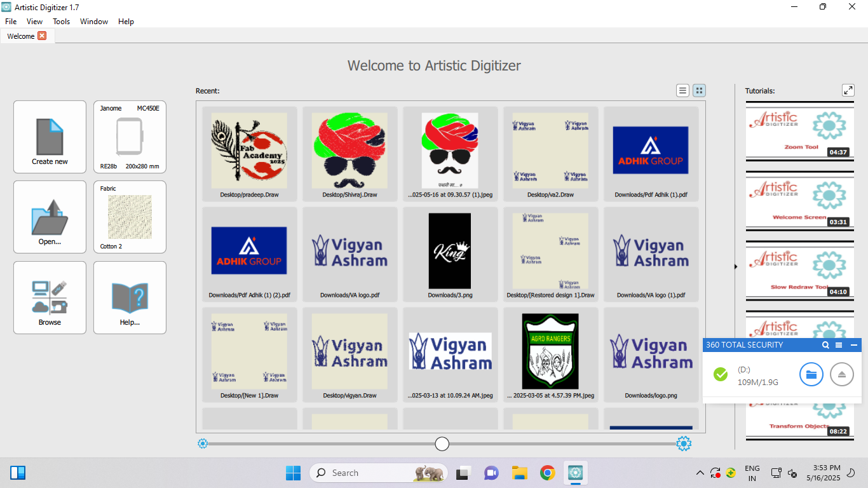The height and width of the screenshot is (488, 868).
Task: Click the ENG IN language indicator
Action: point(752,473)
